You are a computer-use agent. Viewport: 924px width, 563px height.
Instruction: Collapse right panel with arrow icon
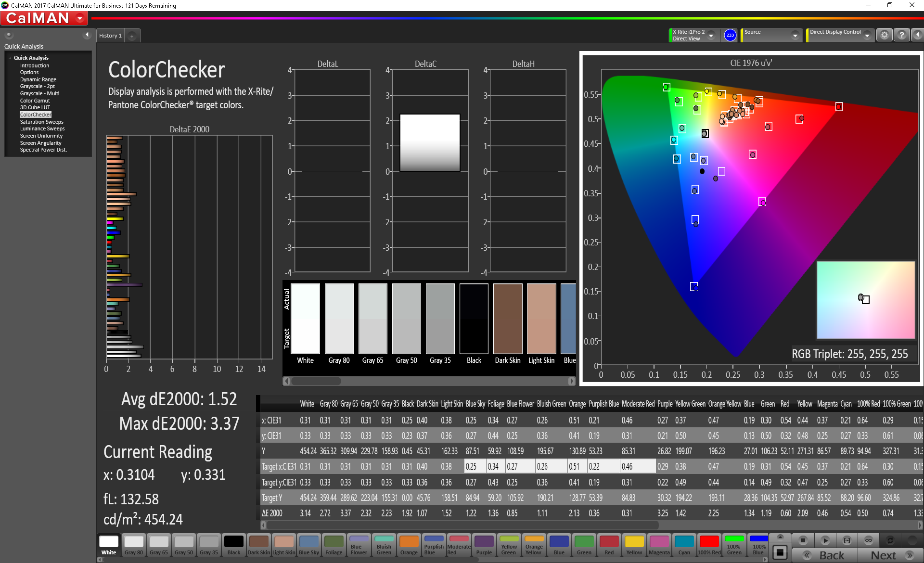point(917,35)
